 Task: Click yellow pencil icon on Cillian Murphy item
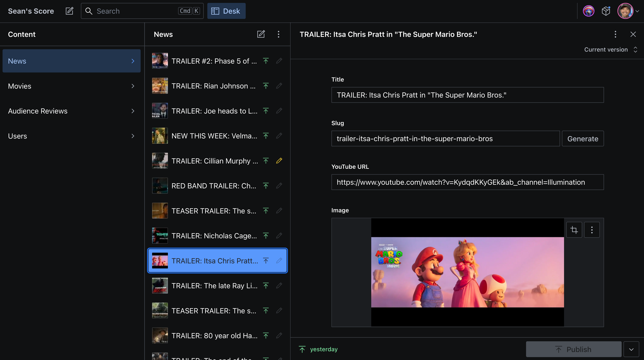click(279, 161)
